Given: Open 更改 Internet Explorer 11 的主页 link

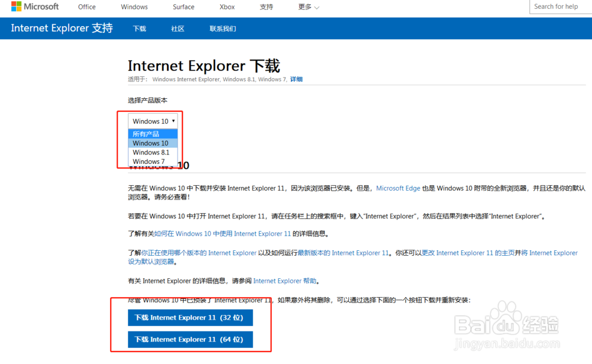Looking at the screenshot, I should point(468,253).
